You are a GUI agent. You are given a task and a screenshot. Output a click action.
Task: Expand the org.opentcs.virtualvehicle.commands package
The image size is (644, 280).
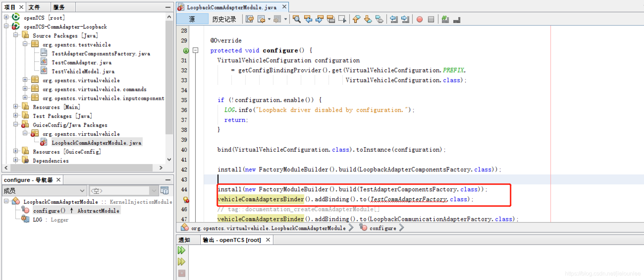click(25, 88)
